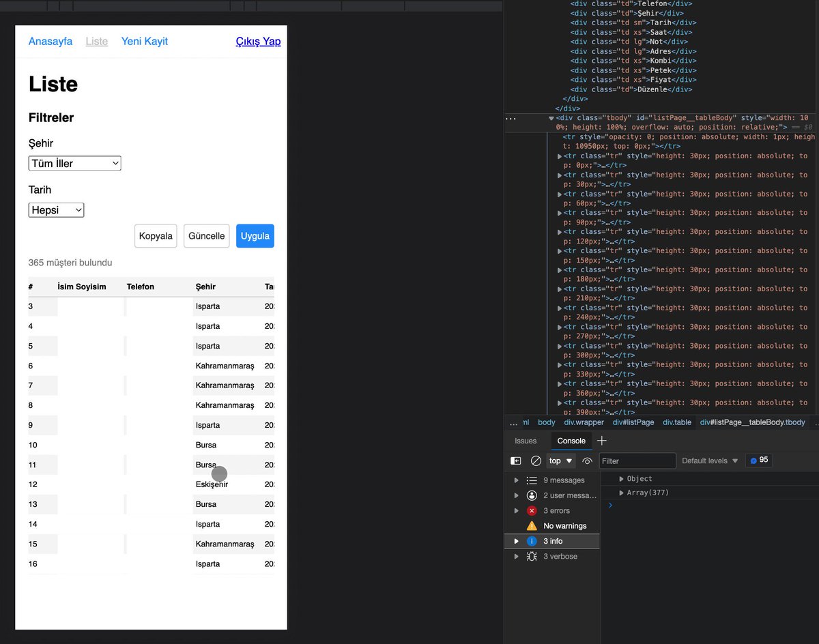Viewport: 819px width, 644px height.
Task: Select the Kombi div line in Elements
Action: (633, 61)
